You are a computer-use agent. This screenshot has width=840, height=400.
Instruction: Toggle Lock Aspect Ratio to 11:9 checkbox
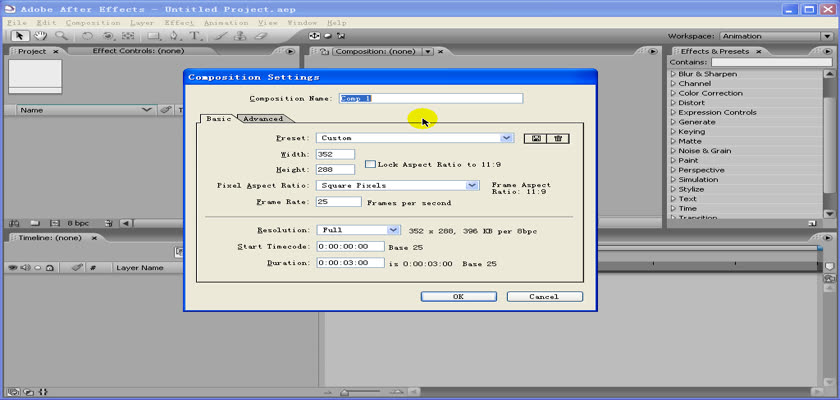tap(370, 164)
